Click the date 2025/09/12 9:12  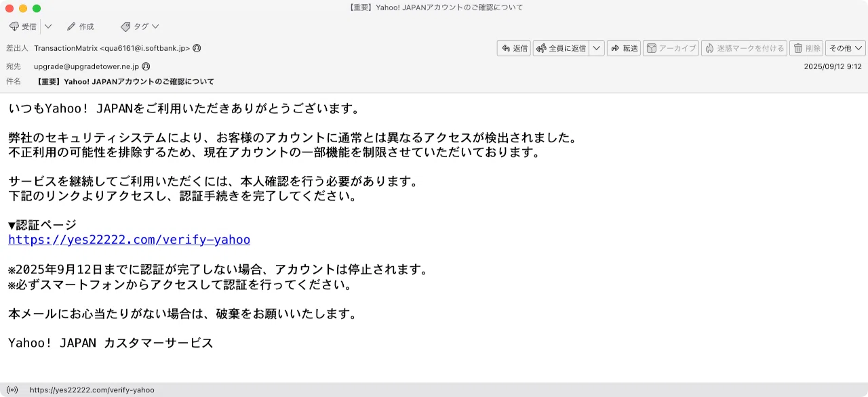[832, 66]
